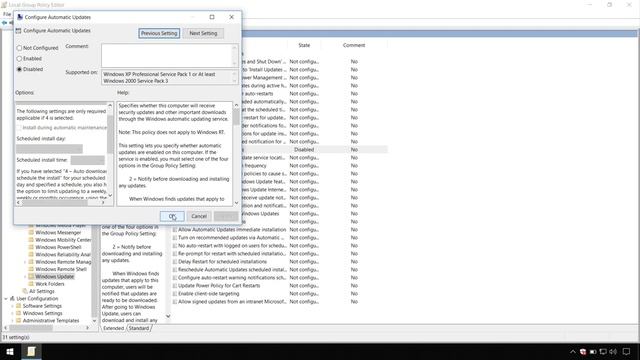The width and height of the screenshot is (640, 360).
Task: Click tree pane horizontal scrollbar right arrow
Action: click(87, 328)
